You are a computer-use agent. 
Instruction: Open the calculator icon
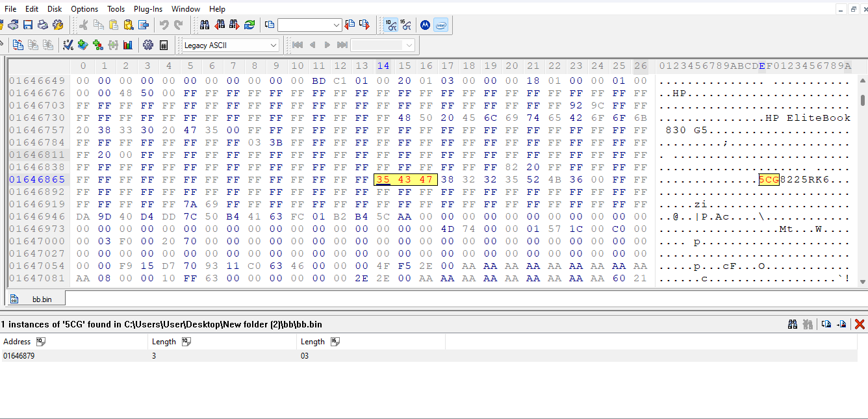(164, 45)
